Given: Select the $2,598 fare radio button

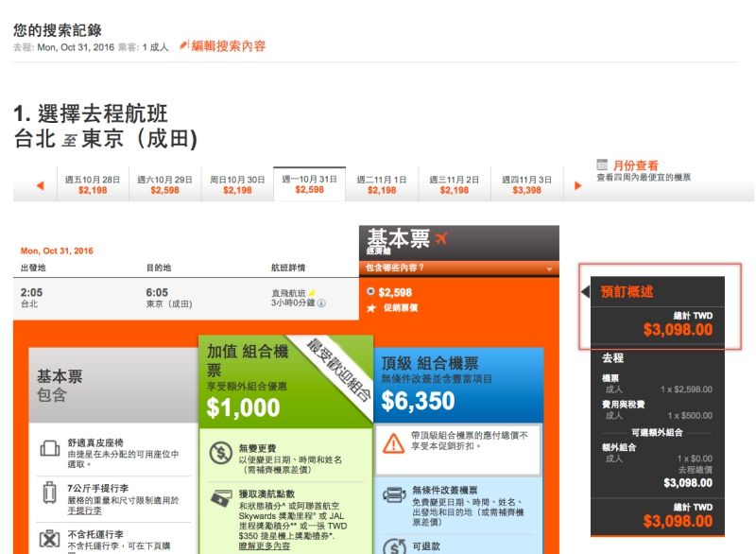Looking at the screenshot, I should tap(370, 291).
